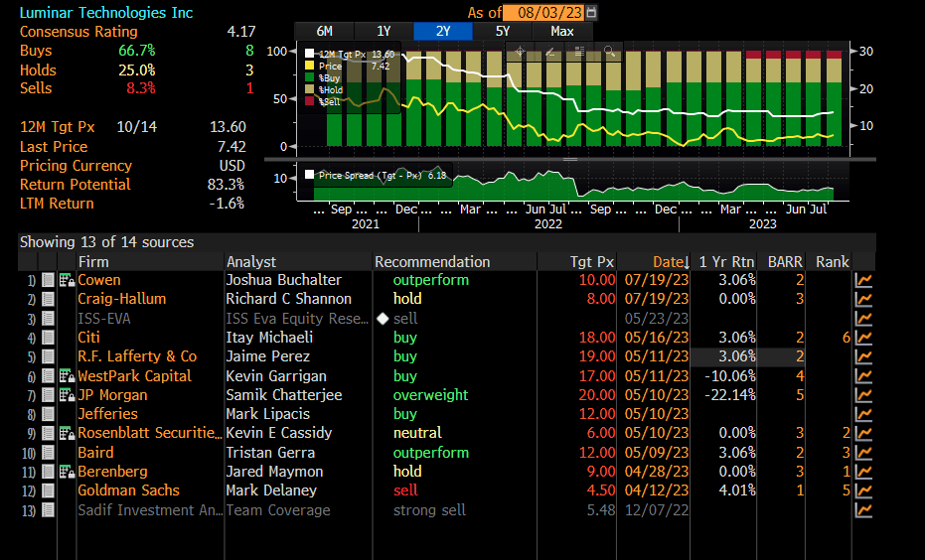The image size is (925, 560).
Task: Open the chart icon for JP Morgan row
Action: [x=863, y=395]
